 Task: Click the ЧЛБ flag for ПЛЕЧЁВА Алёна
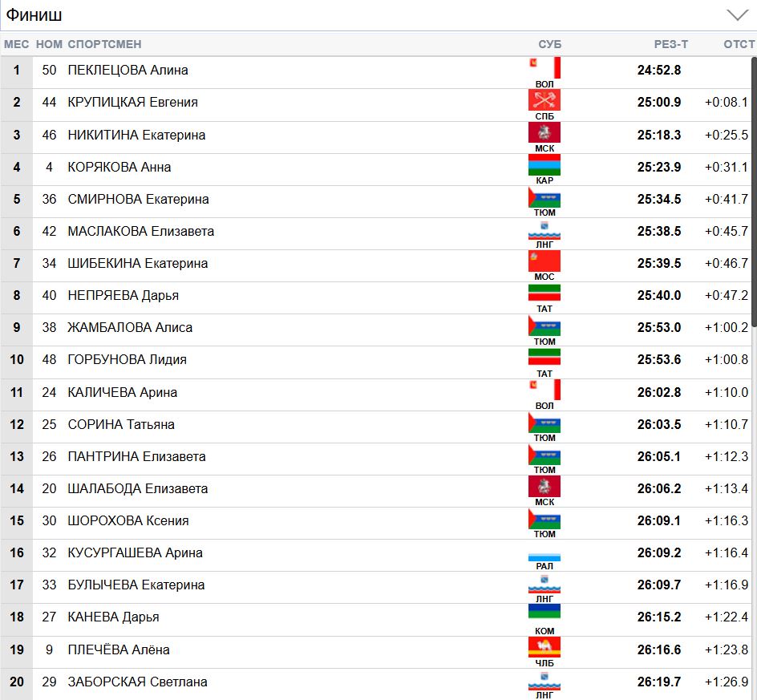[x=544, y=647]
